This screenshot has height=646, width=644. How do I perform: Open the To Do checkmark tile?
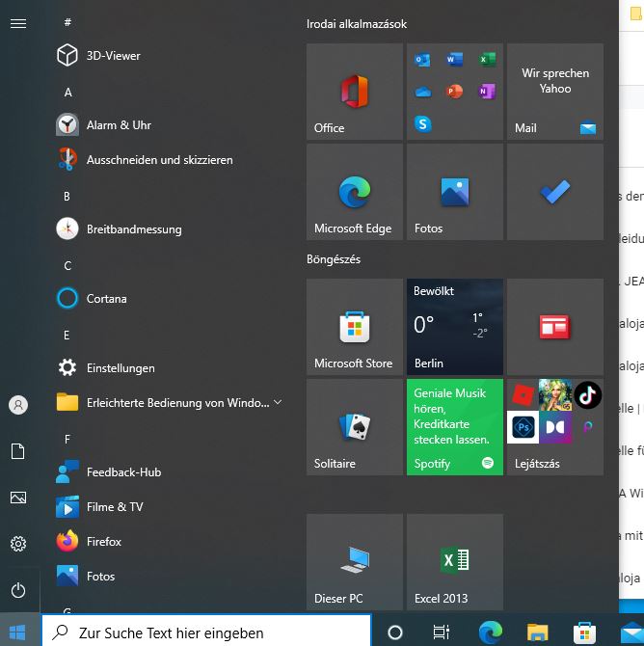coord(555,192)
